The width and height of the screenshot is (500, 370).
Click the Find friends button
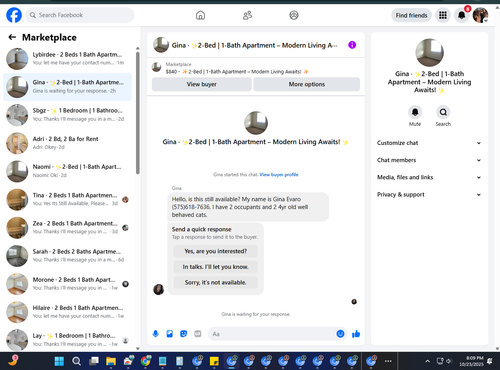click(x=411, y=15)
